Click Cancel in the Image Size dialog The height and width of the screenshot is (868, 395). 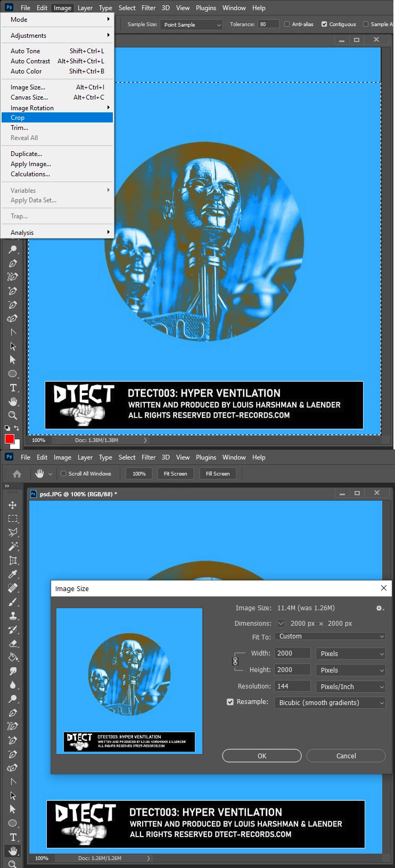tap(346, 756)
